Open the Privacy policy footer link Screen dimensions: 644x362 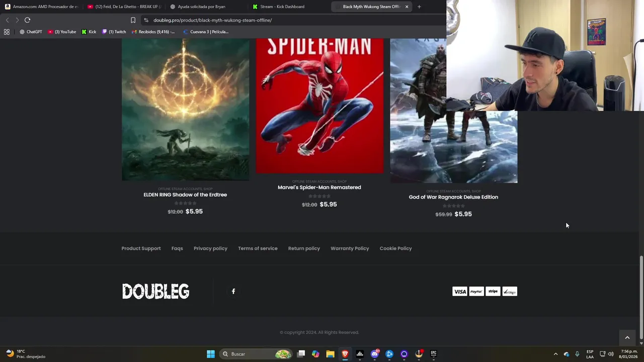coord(210,248)
